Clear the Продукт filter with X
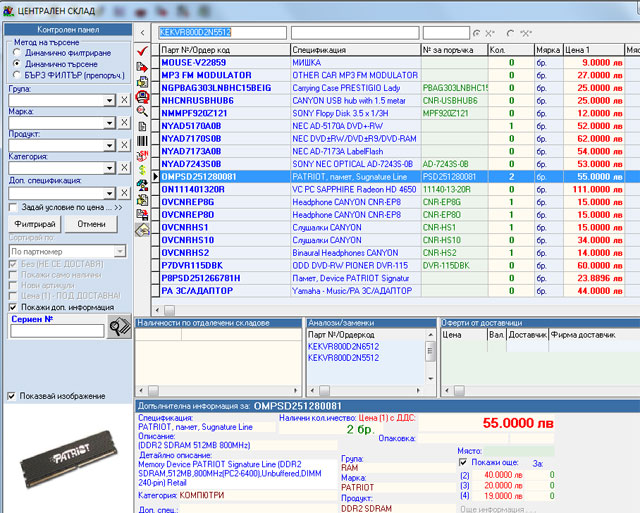Screen dimensions: 640x513 click(x=124, y=145)
